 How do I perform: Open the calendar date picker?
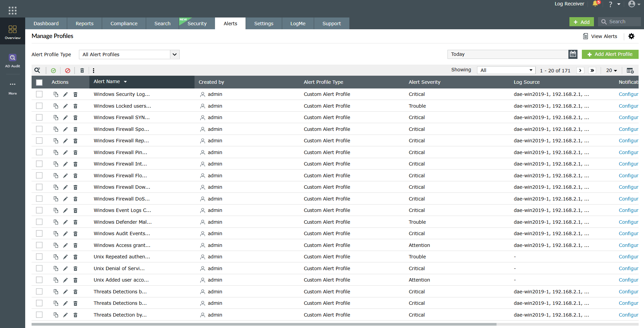(573, 54)
